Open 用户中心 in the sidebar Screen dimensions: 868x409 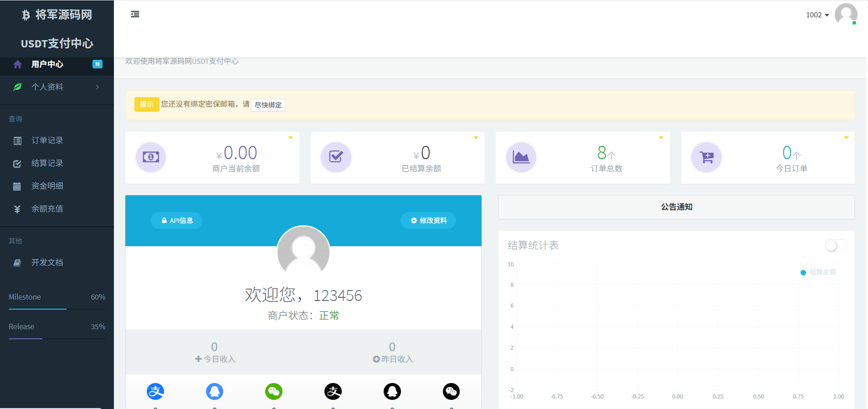coord(57,64)
